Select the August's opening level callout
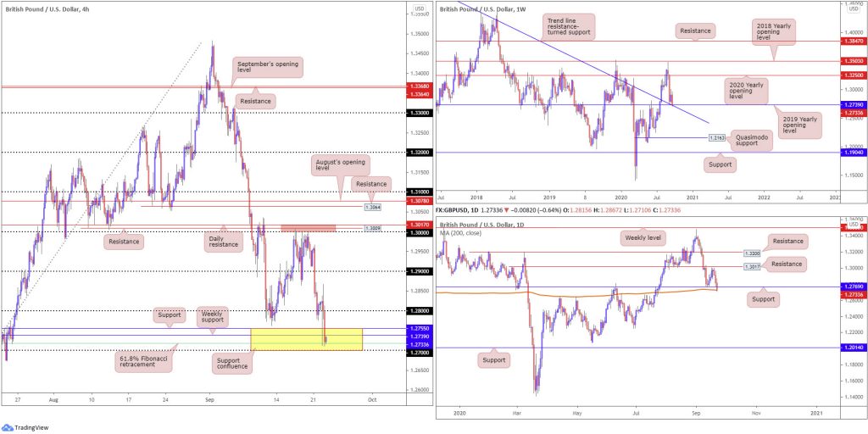 point(341,165)
